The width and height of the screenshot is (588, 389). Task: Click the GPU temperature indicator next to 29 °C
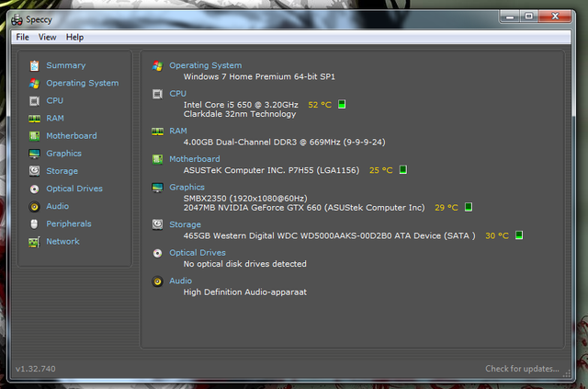click(x=469, y=207)
